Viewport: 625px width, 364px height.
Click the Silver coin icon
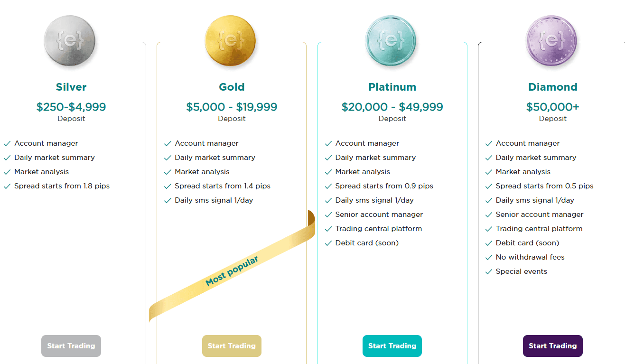[70, 41]
